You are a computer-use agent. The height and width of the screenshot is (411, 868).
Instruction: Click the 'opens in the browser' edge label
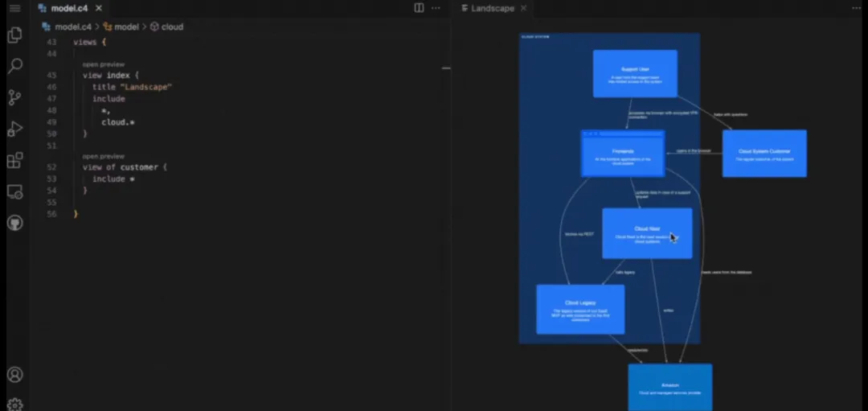click(694, 150)
